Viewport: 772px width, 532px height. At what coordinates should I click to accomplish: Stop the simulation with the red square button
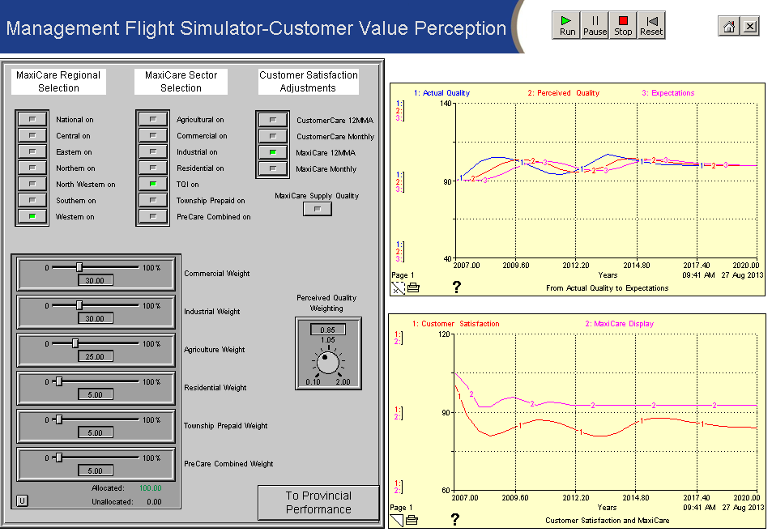623,26
